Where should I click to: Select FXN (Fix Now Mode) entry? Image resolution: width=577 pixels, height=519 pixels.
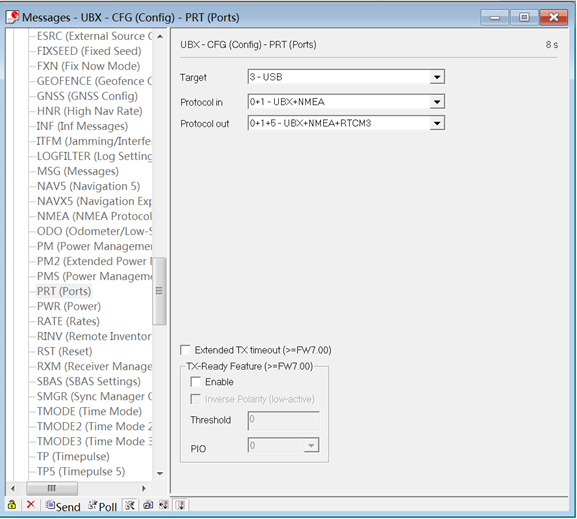pyautogui.click(x=88, y=66)
